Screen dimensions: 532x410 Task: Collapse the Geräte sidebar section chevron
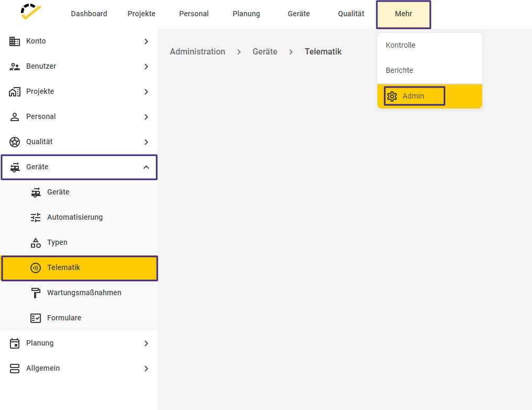tap(146, 167)
